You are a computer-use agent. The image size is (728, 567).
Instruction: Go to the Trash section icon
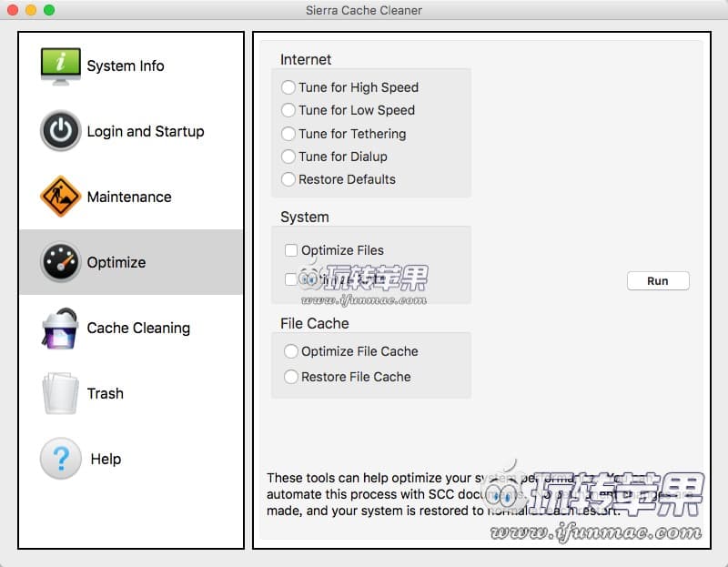(60, 394)
